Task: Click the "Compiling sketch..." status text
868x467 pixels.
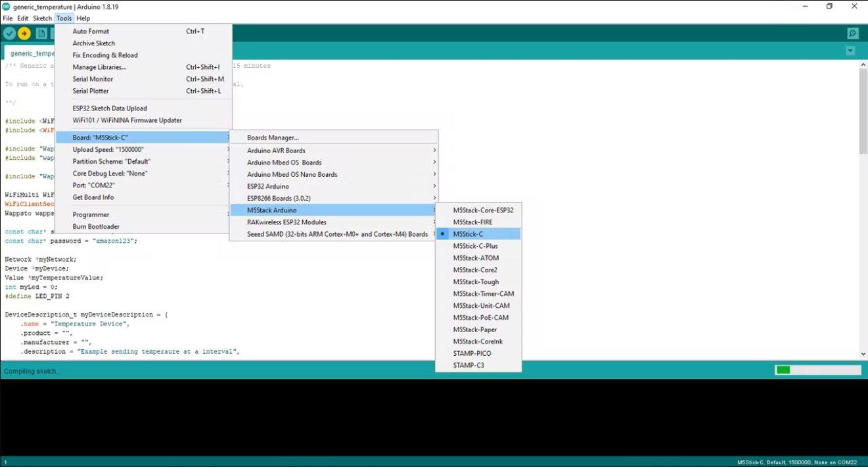Action: point(32,372)
